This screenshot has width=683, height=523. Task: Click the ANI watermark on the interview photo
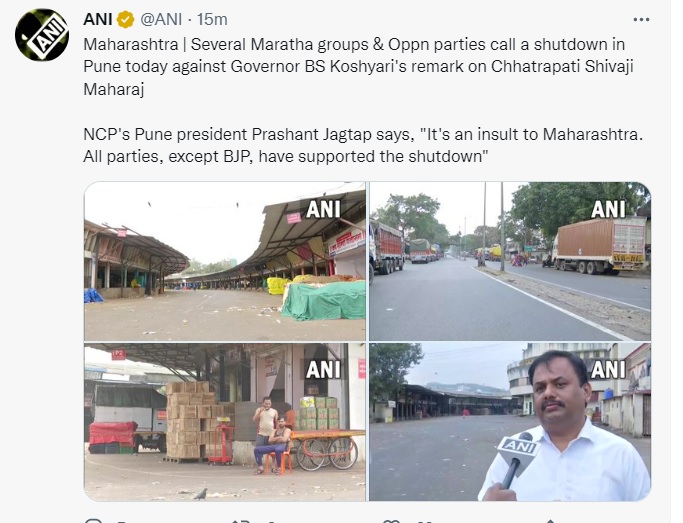[608, 369]
